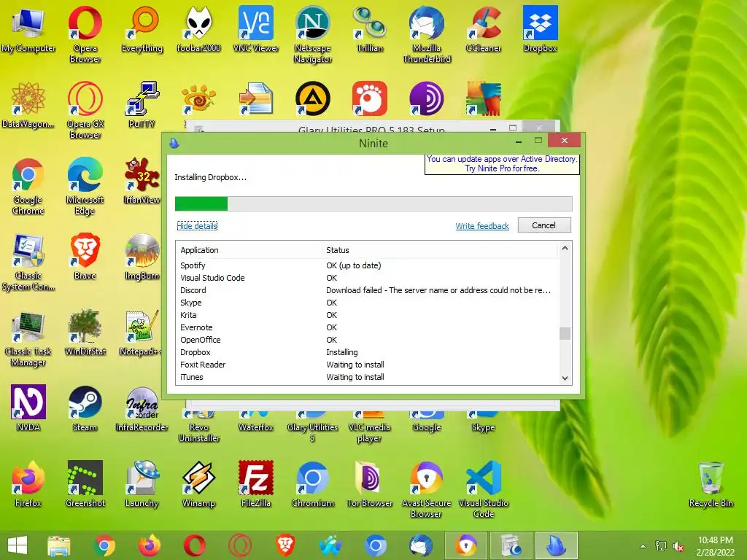
Task: Switch to Ninite taskbar button
Action: click(557, 545)
